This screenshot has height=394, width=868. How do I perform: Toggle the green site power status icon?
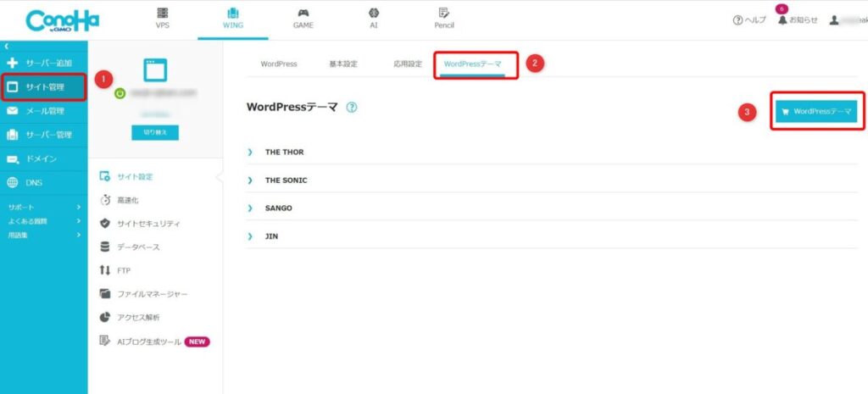(x=120, y=92)
